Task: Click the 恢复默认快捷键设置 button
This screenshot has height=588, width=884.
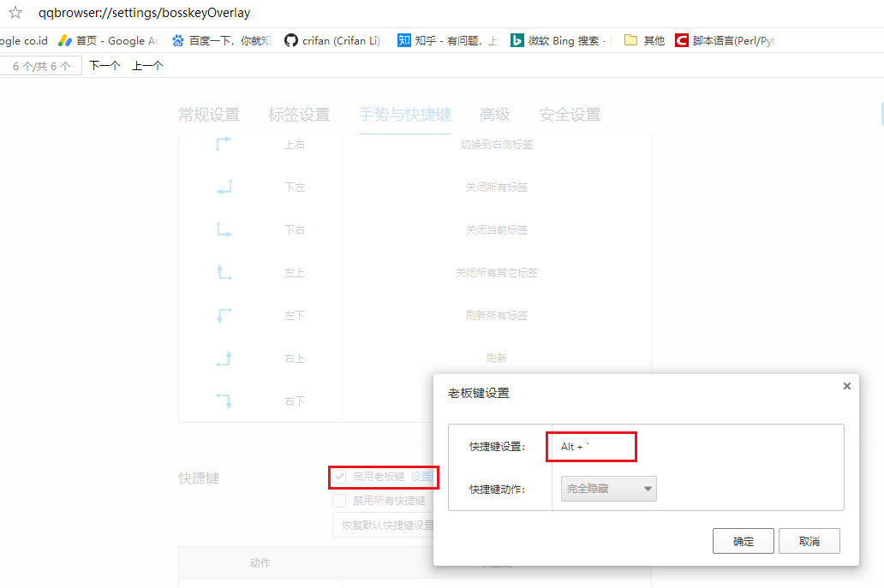Action: coord(384,525)
